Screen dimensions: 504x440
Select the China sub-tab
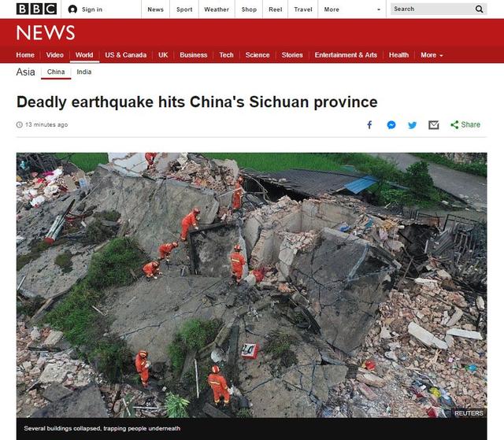tap(56, 72)
